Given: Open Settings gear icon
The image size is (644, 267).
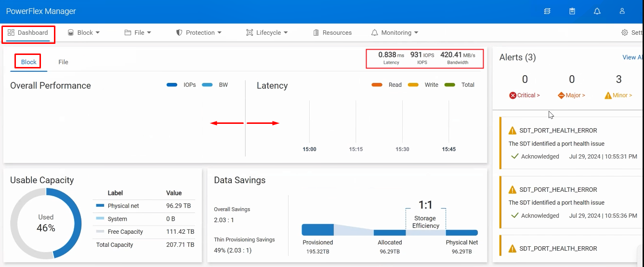Looking at the screenshot, I should [625, 33].
